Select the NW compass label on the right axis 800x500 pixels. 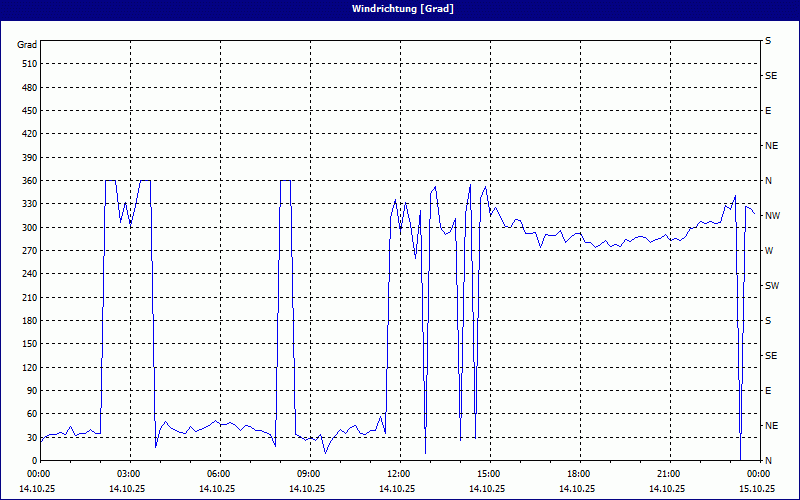tap(771, 216)
